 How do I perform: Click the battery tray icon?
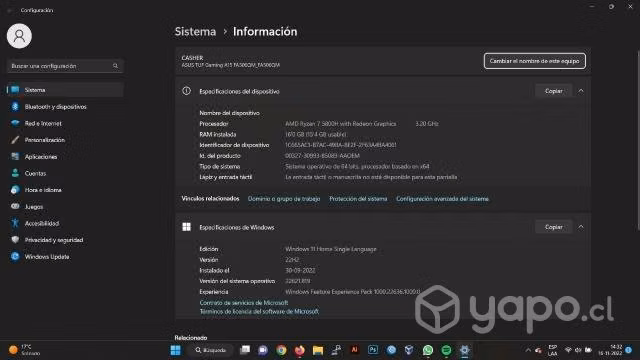(588, 350)
